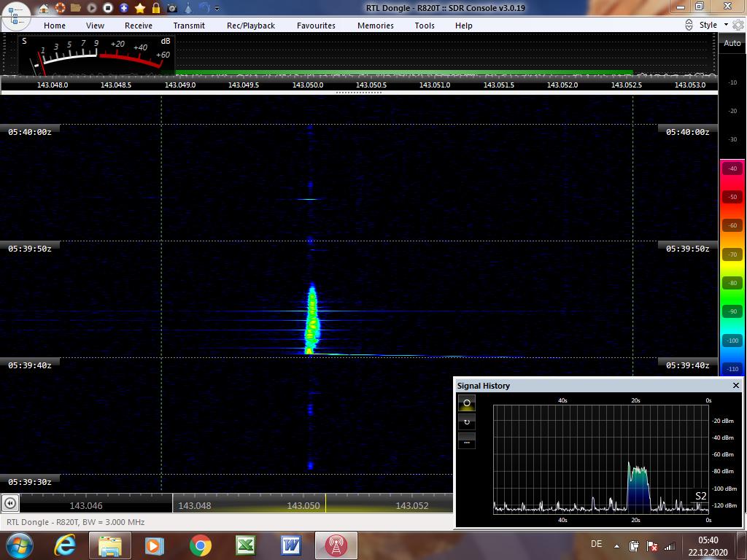The image size is (747, 560).
Task: Open the Help ribbon tab
Action: [x=463, y=26]
